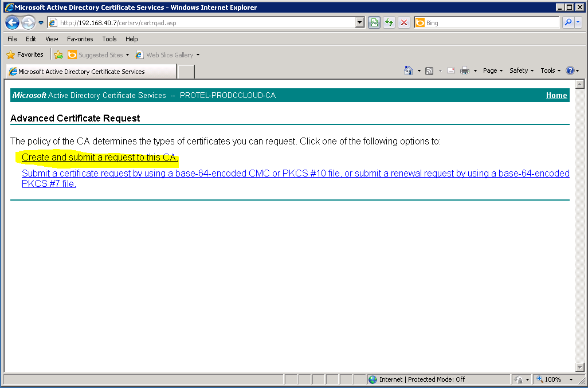588x388 pixels.
Task: Open the Favorites menu in menu bar
Action: [80, 39]
